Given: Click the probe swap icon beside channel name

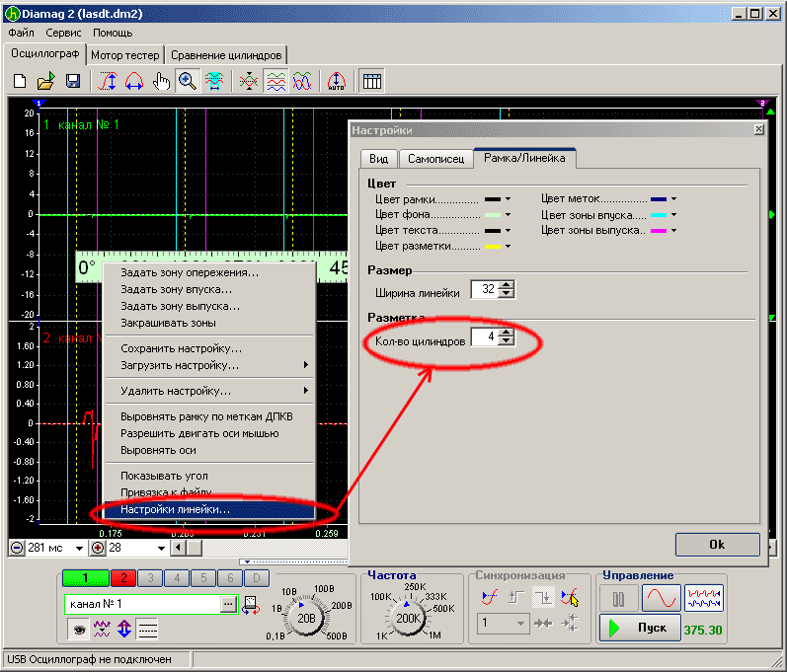Looking at the screenshot, I should coord(251,605).
